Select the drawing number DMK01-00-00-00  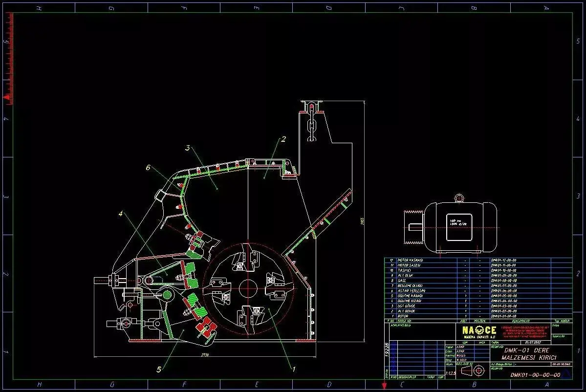coord(535,375)
